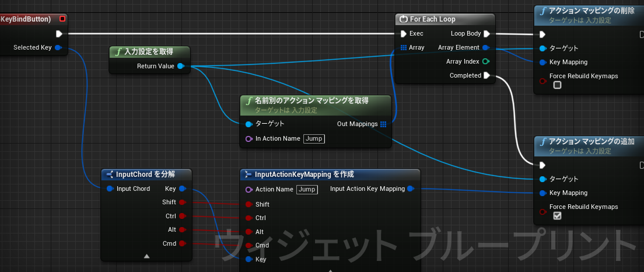Select the For Each Loop node header
The image size is (644, 272).
[445, 19]
